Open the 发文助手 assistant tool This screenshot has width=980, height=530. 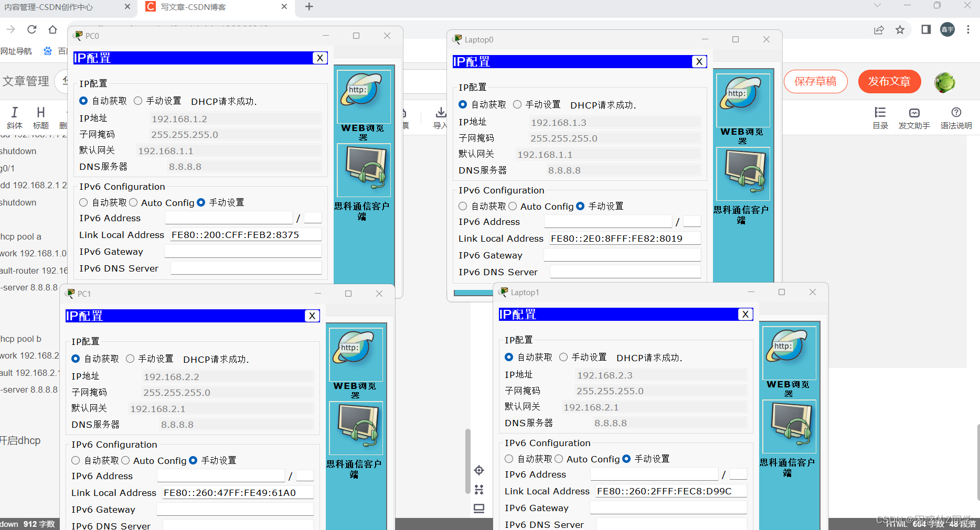coord(914,118)
